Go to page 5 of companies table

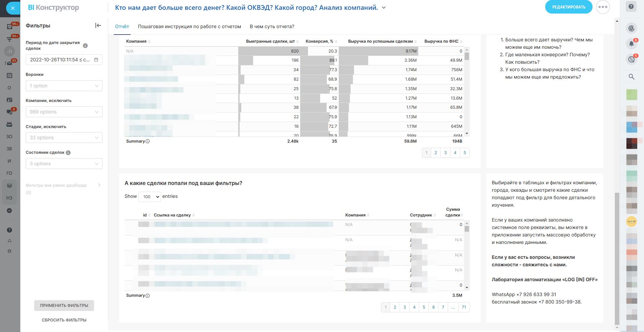[465, 153]
